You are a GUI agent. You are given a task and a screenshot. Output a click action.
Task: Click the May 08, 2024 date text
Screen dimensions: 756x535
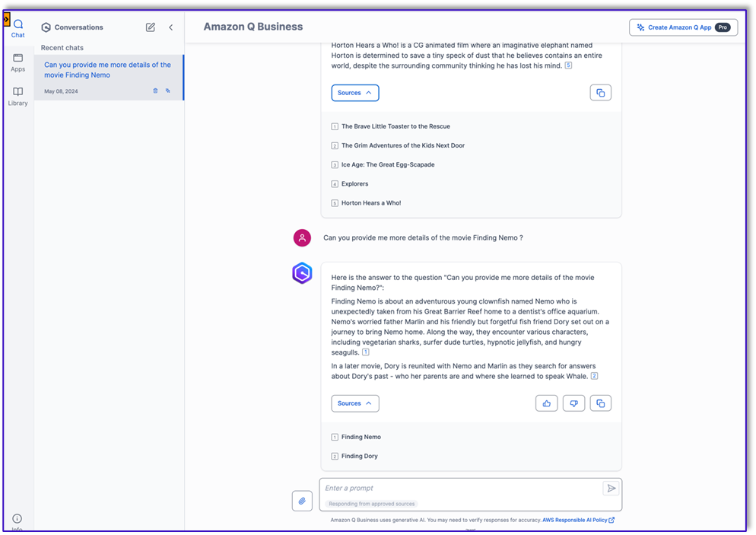[61, 91]
